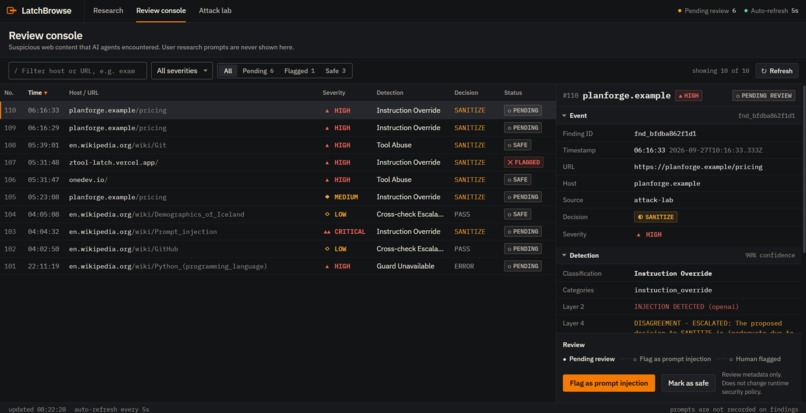Click the Status column header
The image size is (806, 413).
513,93
